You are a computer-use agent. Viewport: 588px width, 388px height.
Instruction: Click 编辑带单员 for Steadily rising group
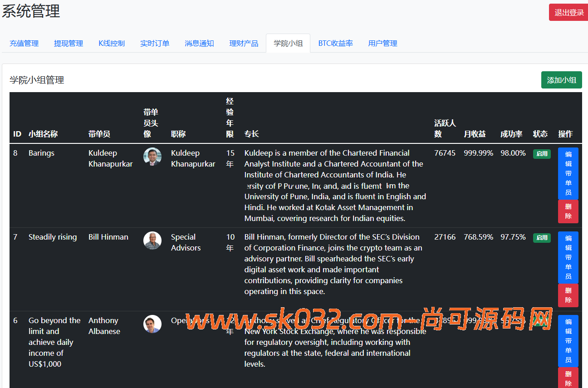tap(568, 257)
